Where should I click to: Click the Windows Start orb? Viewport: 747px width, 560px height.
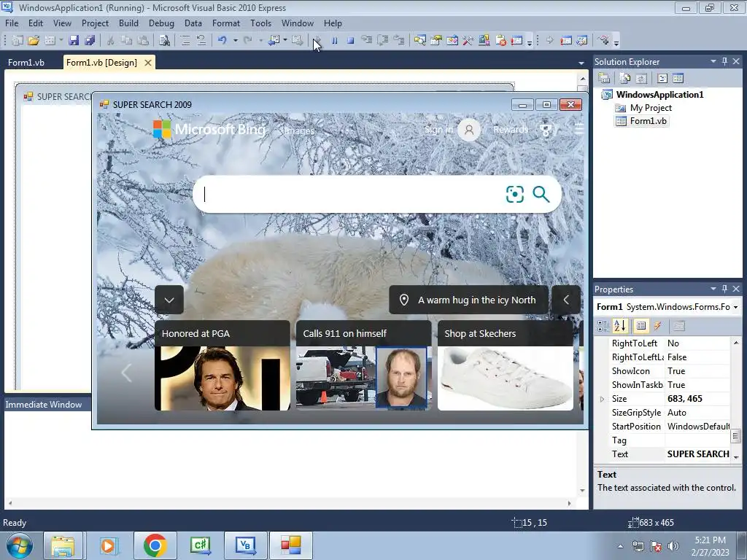pos(20,545)
